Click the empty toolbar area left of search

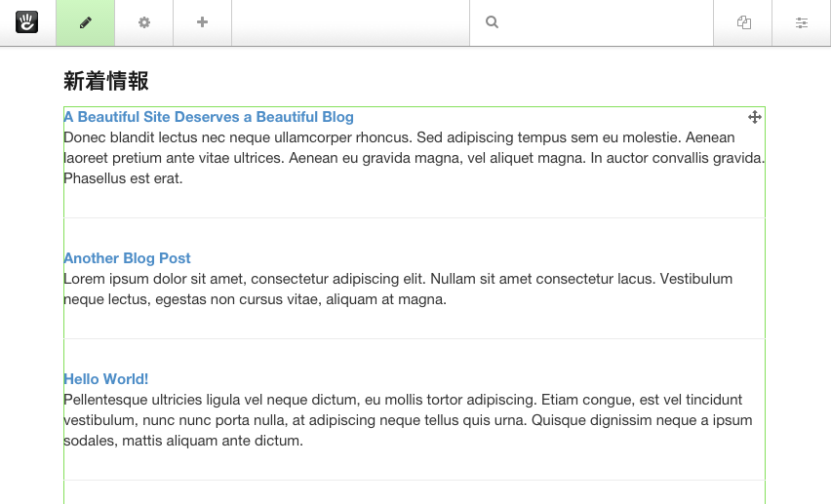(350, 22)
